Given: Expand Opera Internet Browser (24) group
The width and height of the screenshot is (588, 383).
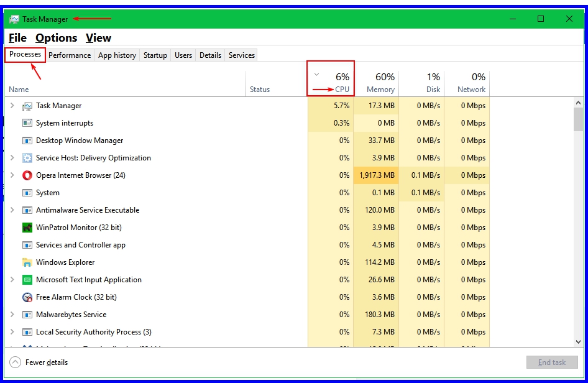Looking at the screenshot, I should [x=12, y=175].
